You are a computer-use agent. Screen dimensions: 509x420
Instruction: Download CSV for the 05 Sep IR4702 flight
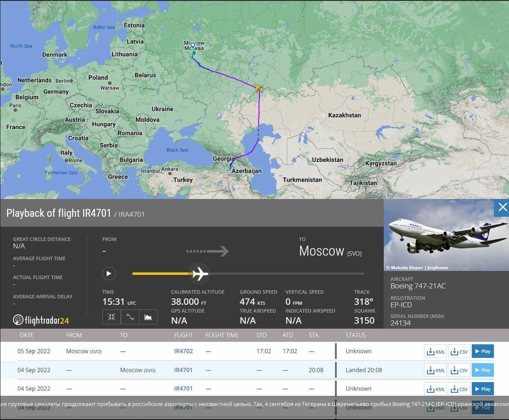pos(459,351)
